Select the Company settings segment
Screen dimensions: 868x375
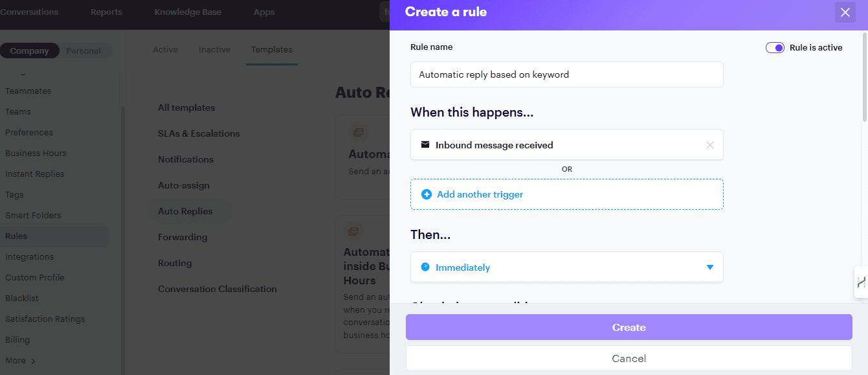click(30, 50)
